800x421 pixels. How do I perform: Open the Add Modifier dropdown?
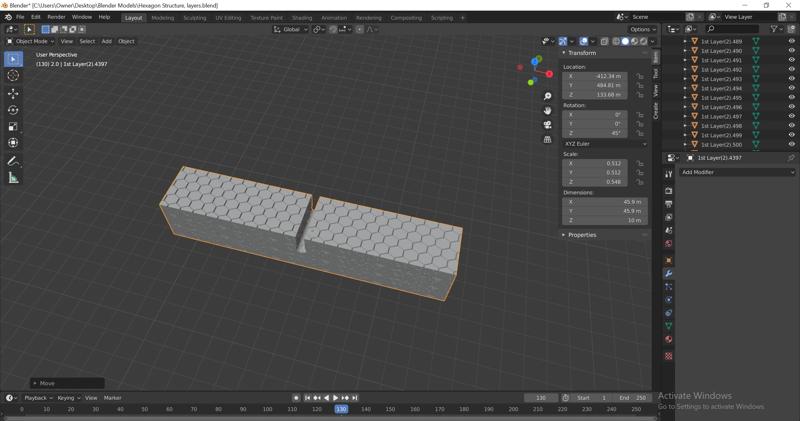(x=737, y=172)
